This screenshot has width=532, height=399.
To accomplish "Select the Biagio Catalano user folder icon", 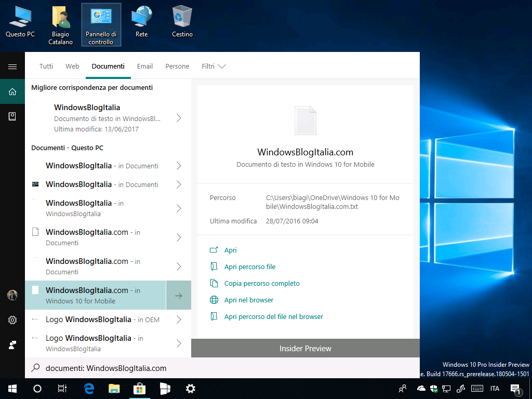I will pyautogui.click(x=60, y=25).
